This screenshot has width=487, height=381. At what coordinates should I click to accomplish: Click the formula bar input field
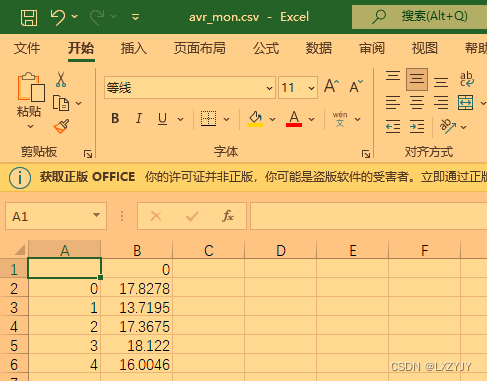click(369, 216)
